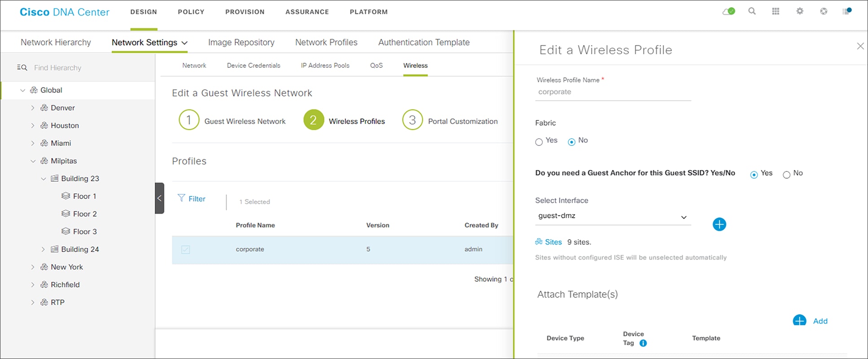Image resolution: width=868 pixels, height=359 pixels.
Task: Click the Floor 1 layers icon
Action: tap(65, 196)
